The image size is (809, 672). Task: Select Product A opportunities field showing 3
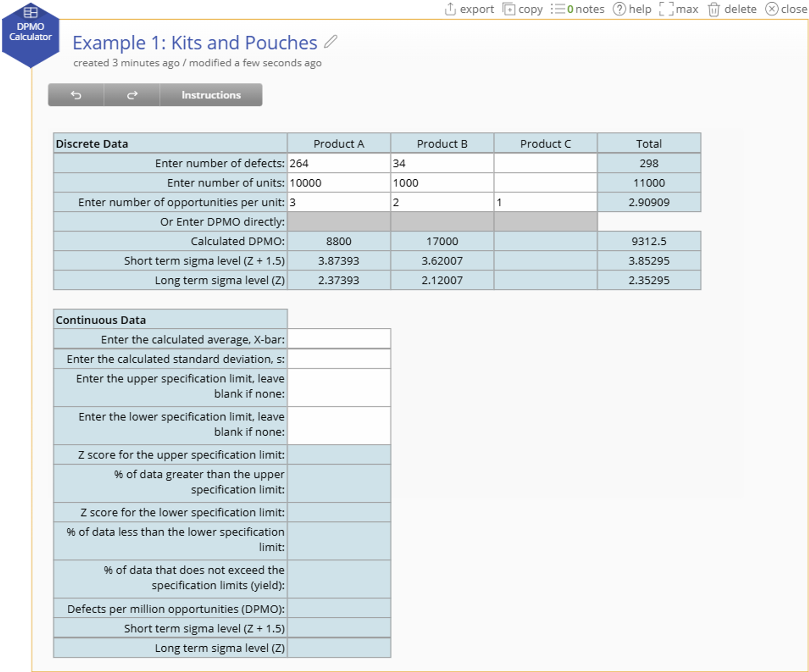coord(339,202)
